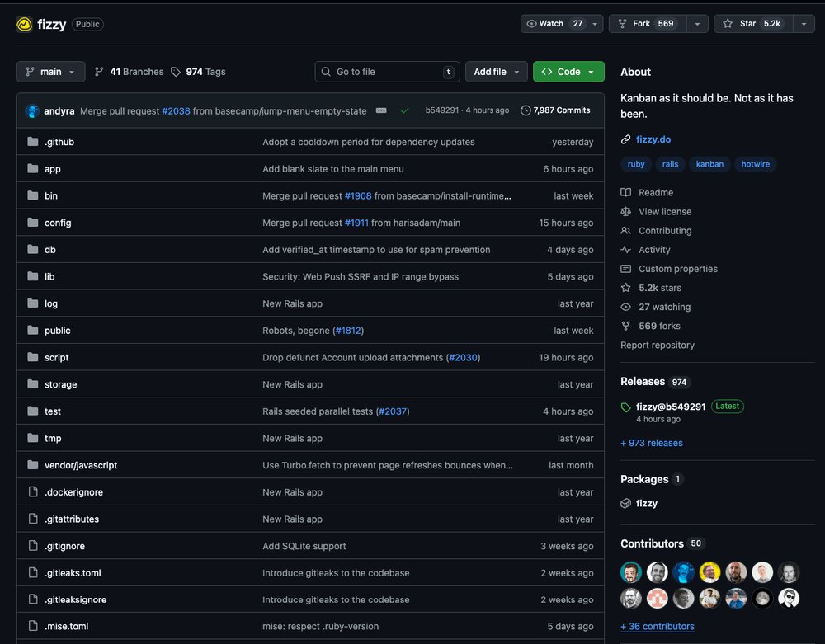The image size is (825, 644).
Task: Open the kanban topic tag
Action: point(709,164)
